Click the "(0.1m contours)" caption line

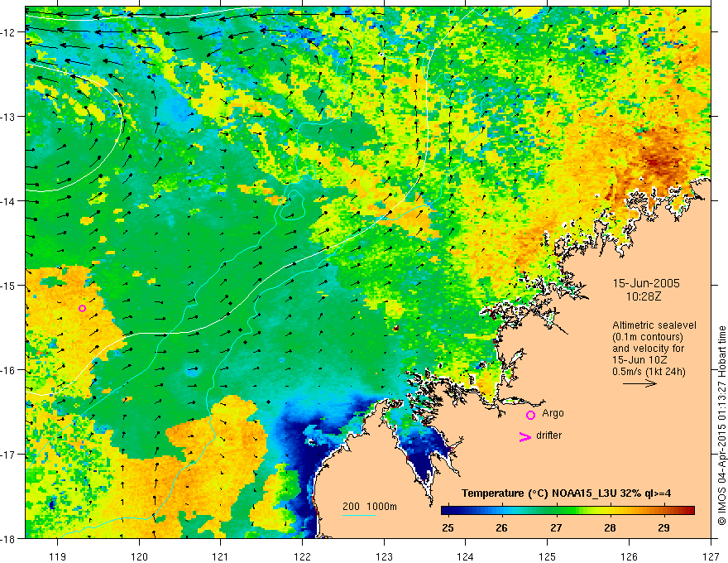[x=648, y=337]
